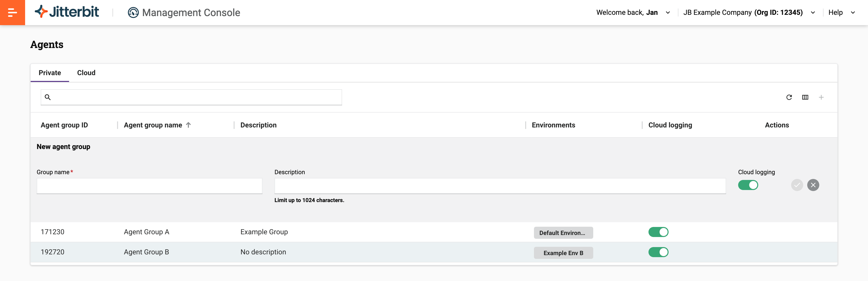Select agent group ID 171230 cell

pyautogui.click(x=52, y=232)
